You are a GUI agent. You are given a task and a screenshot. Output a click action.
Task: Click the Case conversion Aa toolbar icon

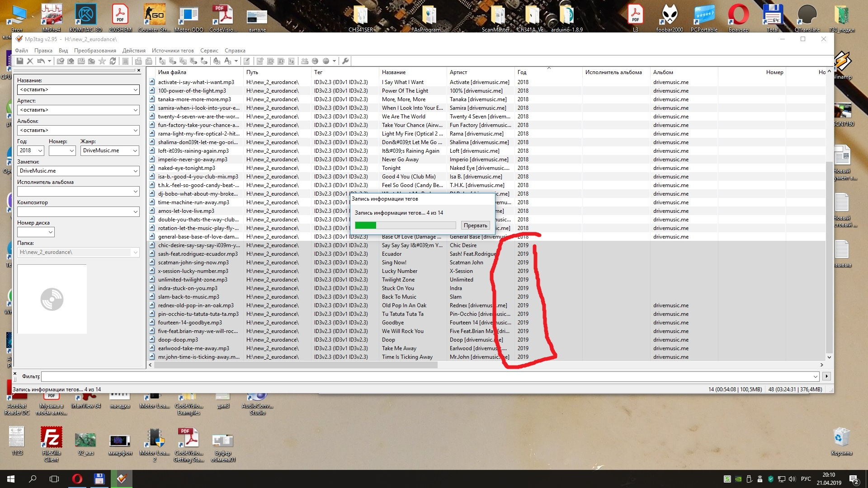[x=228, y=61]
